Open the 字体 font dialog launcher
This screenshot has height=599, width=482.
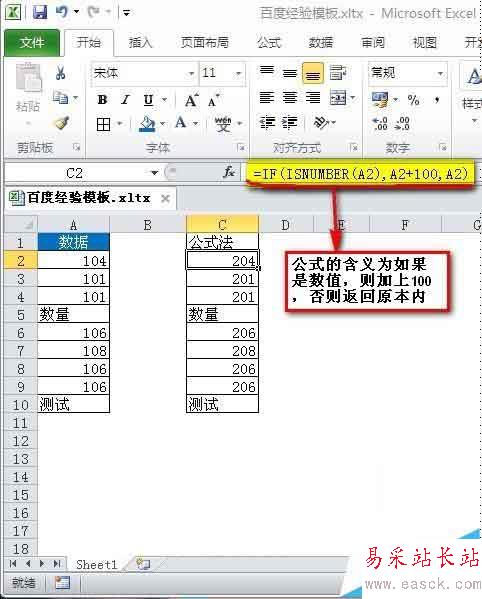click(241, 147)
